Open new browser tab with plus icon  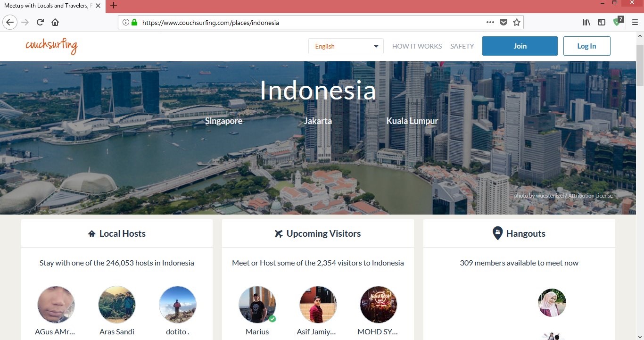click(113, 6)
